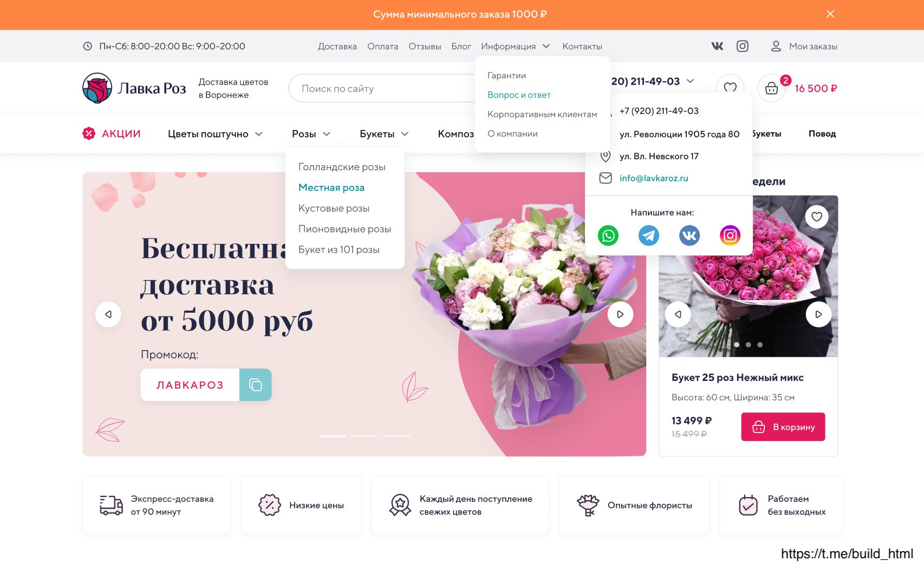Add the product bouquet to favorites
The image size is (924, 568).
click(x=817, y=217)
